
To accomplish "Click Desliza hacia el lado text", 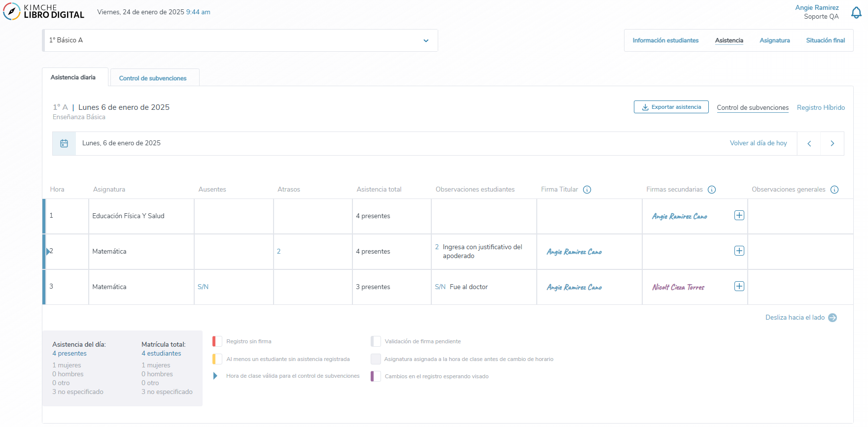I will [x=795, y=318].
